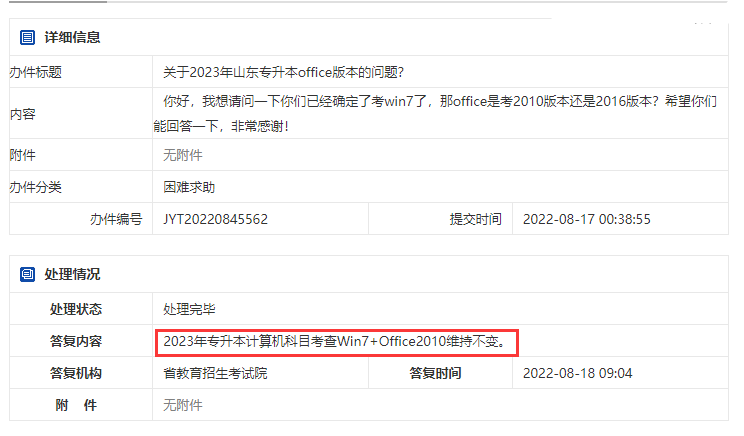Click the case number JYT20220845562
This screenshot has width=744, height=436.
215,219
